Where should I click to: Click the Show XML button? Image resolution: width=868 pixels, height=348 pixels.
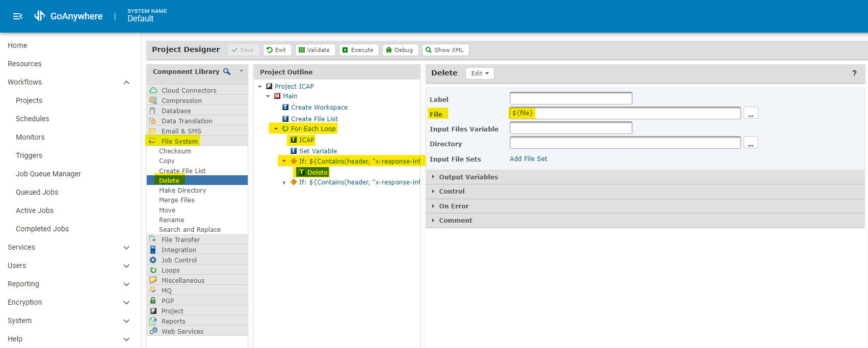click(x=445, y=50)
